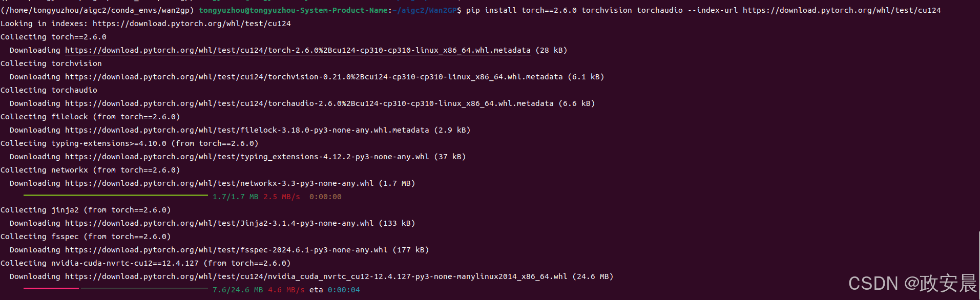
Task: Open the torchaudio-2.6.0 metadata download URL
Action: click(x=309, y=103)
